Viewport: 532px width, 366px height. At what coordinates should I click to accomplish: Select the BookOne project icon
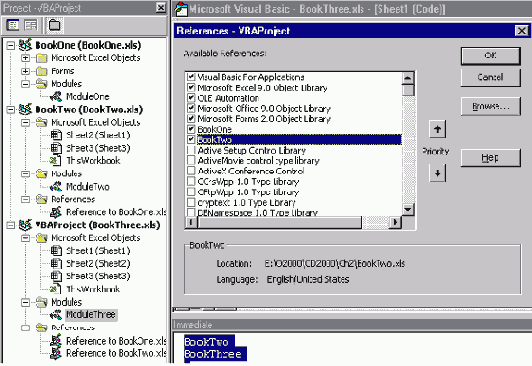[25, 45]
